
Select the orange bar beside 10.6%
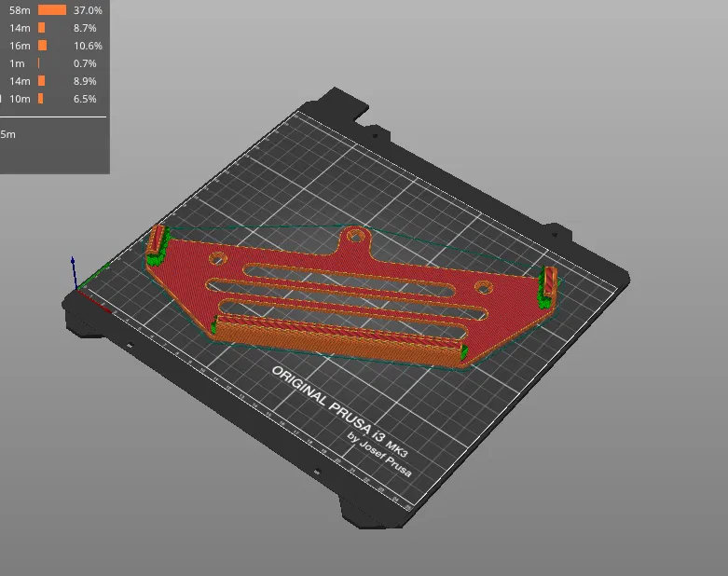[x=42, y=46]
